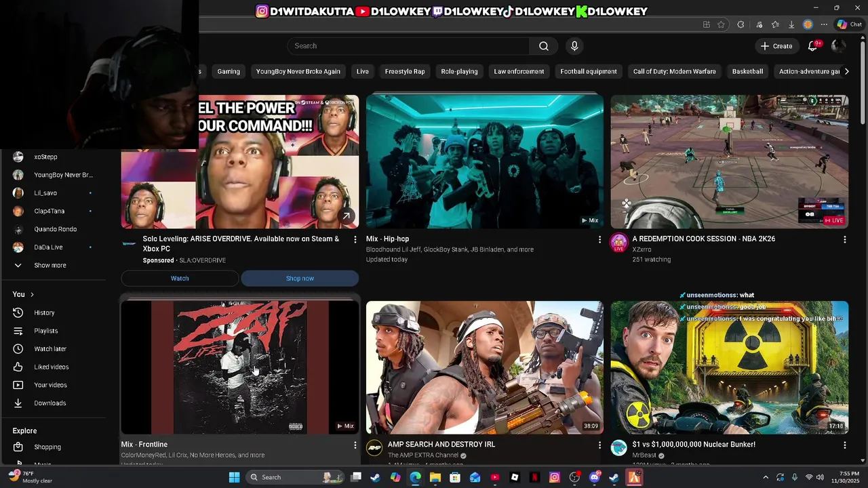Open options menu for Mix - Frontline
The height and width of the screenshot is (488, 868).
click(x=355, y=445)
